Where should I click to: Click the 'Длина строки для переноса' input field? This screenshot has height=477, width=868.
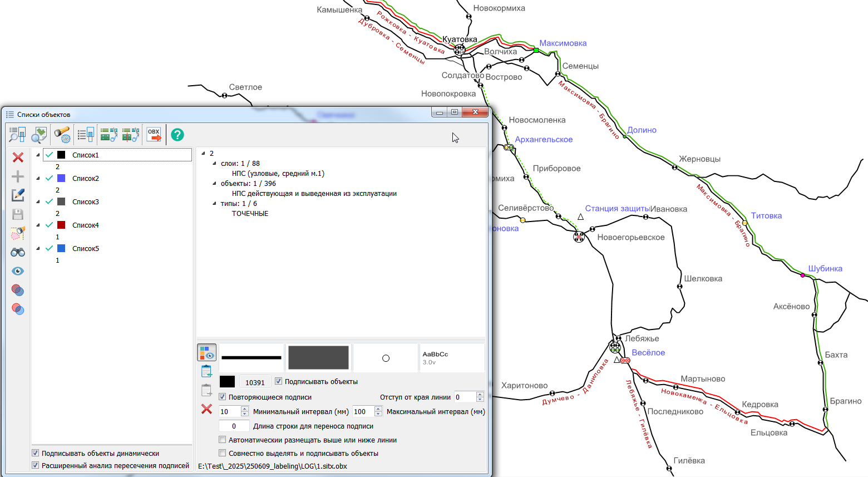[x=234, y=426]
